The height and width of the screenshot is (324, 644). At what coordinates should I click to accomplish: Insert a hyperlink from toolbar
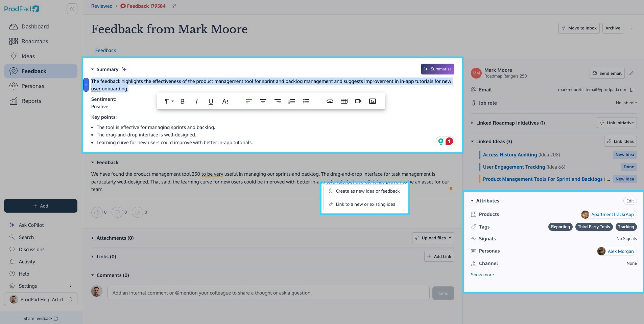(330, 101)
